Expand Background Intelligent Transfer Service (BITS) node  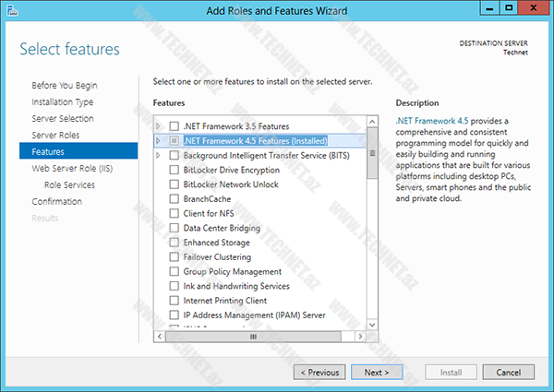click(x=159, y=156)
